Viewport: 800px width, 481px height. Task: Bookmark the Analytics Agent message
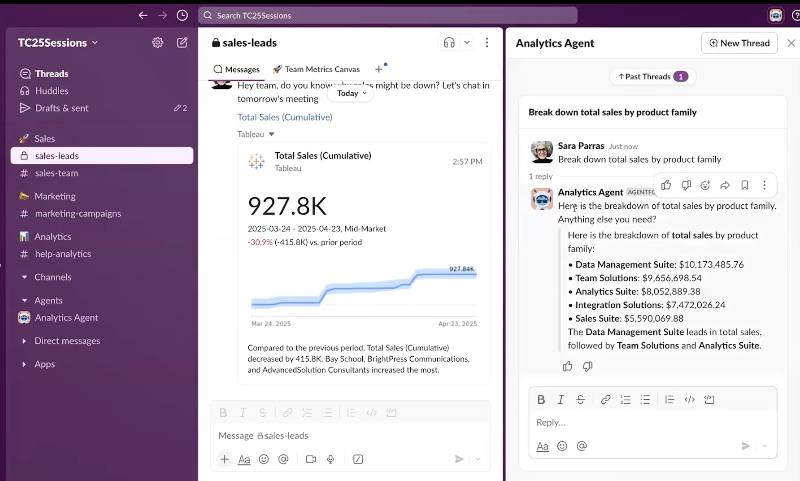click(745, 185)
